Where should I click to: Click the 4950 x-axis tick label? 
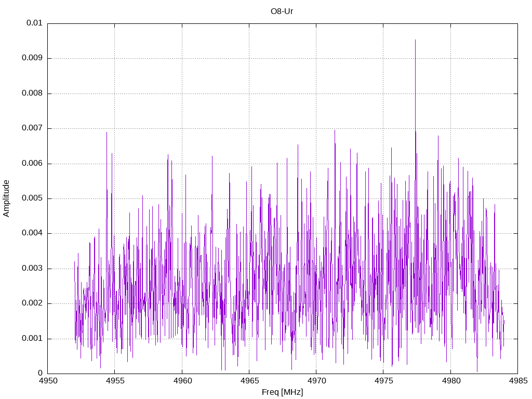(x=48, y=381)
